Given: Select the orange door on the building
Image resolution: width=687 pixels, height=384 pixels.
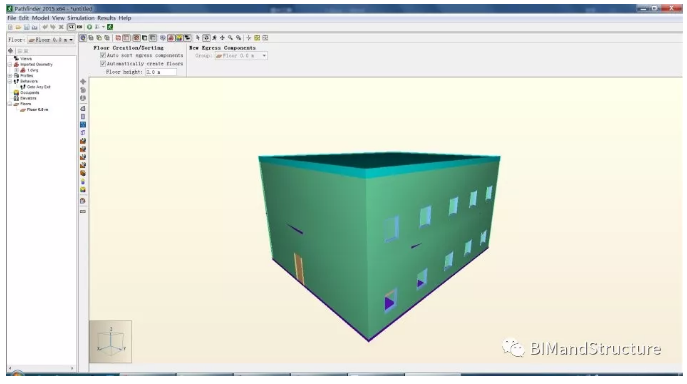Looking at the screenshot, I should point(299,269).
